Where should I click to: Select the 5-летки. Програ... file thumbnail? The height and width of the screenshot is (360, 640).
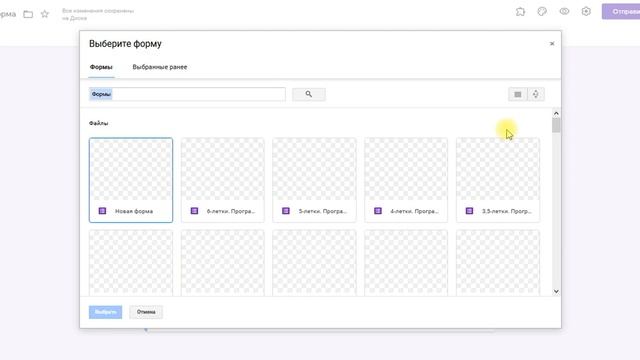tap(314, 180)
